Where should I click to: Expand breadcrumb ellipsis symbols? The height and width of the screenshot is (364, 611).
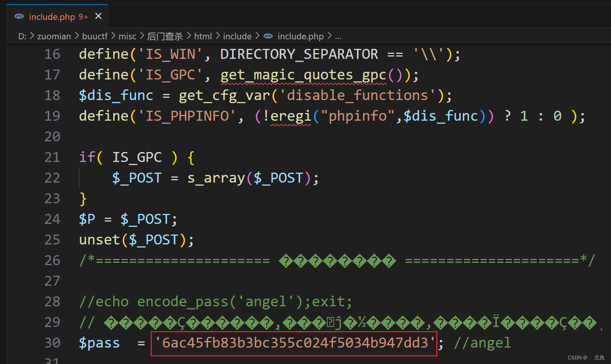338,37
